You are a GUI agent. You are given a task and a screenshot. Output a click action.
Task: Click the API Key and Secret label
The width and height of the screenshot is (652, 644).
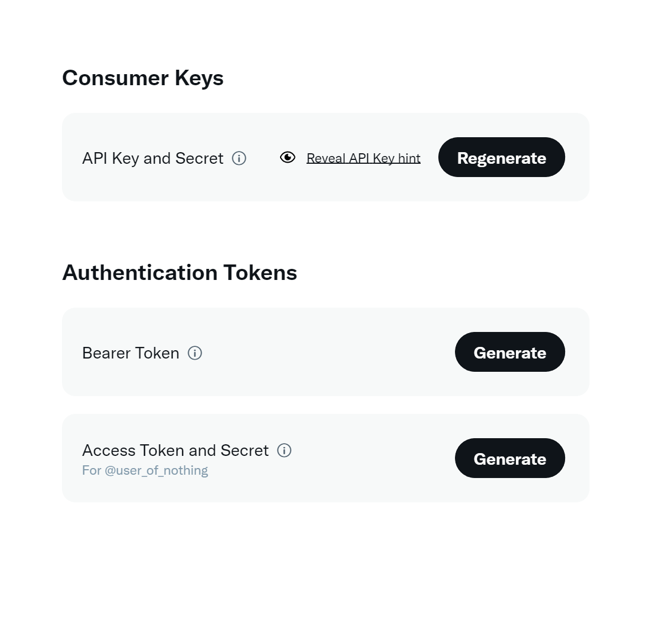click(x=153, y=158)
